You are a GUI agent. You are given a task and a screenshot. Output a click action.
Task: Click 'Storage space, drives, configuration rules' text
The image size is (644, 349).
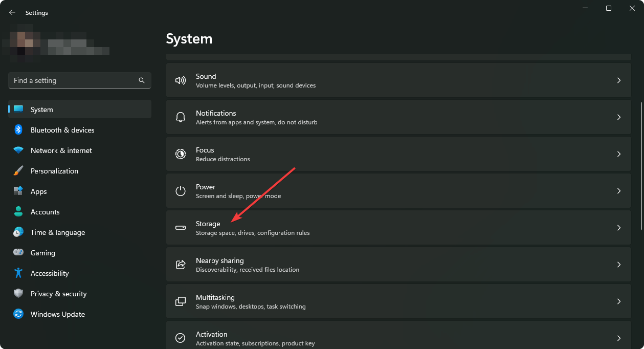(x=253, y=233)
